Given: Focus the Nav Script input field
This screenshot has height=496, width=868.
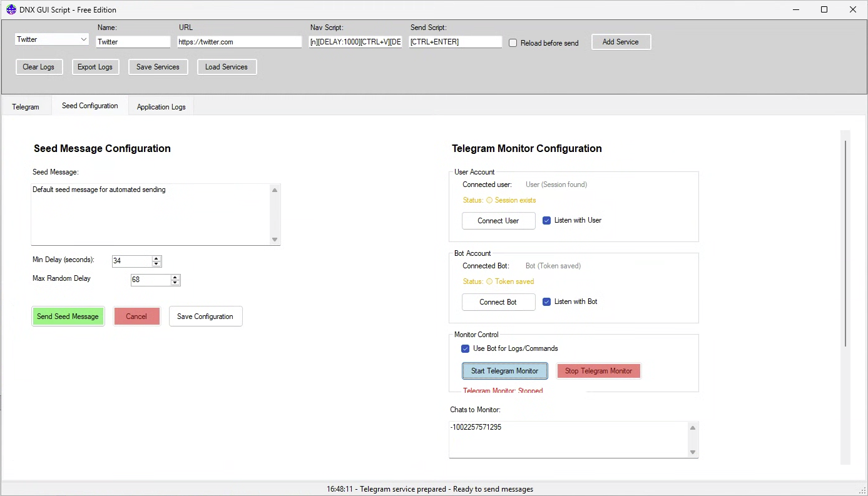Looking at the screenshot, I should click(355, 42).
